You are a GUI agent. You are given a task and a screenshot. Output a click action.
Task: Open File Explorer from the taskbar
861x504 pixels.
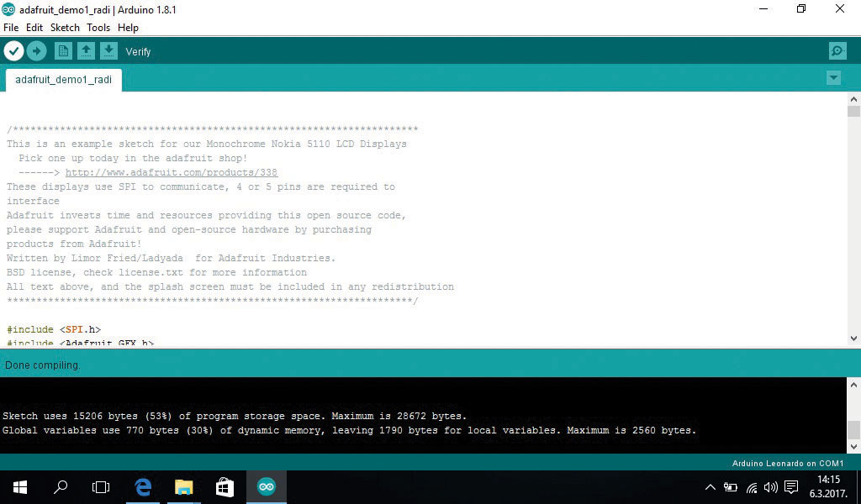[x=183, y=486]
